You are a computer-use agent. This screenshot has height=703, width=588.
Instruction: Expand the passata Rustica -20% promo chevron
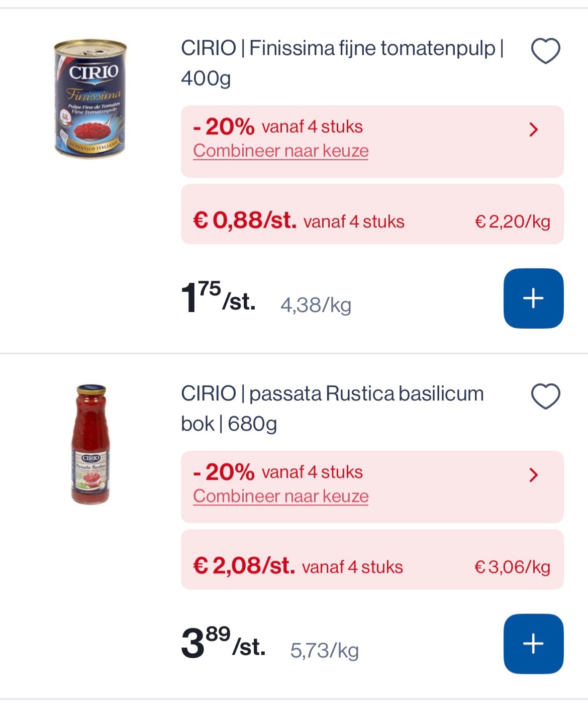[534, 475]
